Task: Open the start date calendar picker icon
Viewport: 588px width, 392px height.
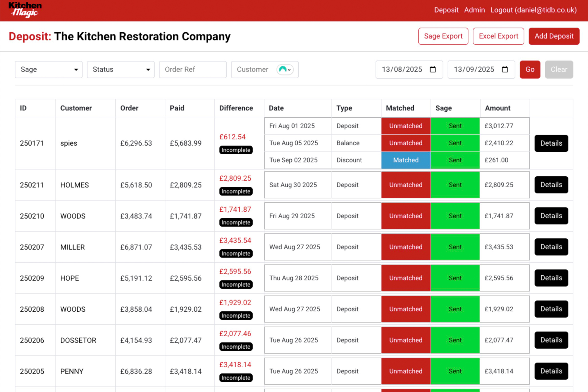Action: pos(433,70)
